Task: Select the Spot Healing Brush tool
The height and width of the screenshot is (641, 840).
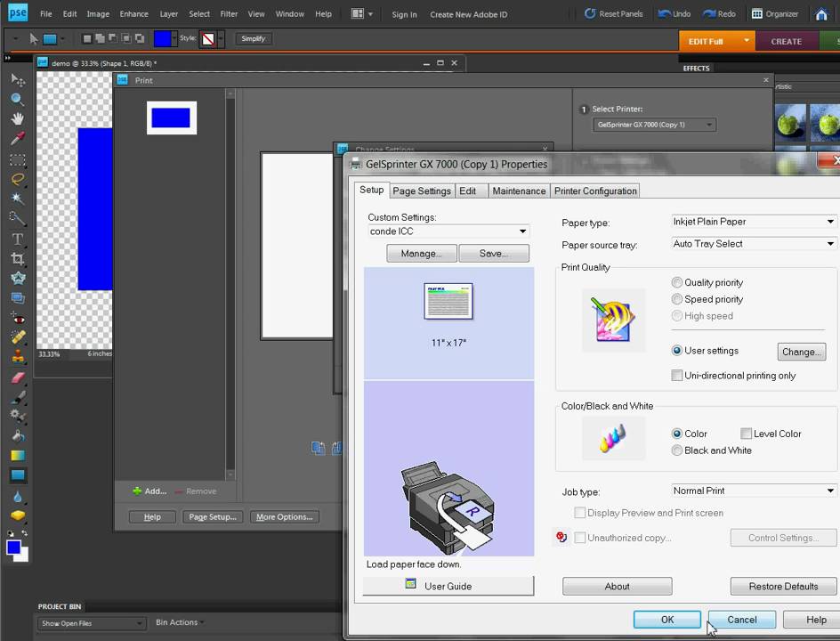Action: (18, 337)
